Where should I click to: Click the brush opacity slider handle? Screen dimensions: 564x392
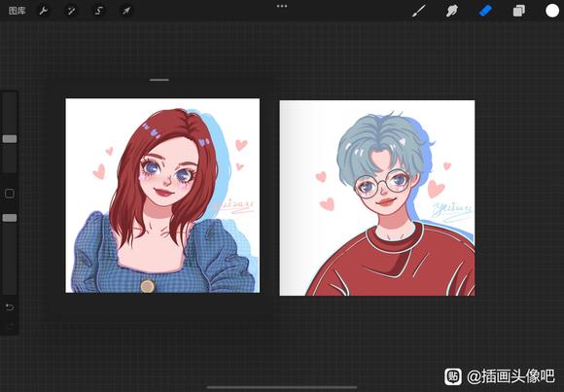(x=10, y=218)
